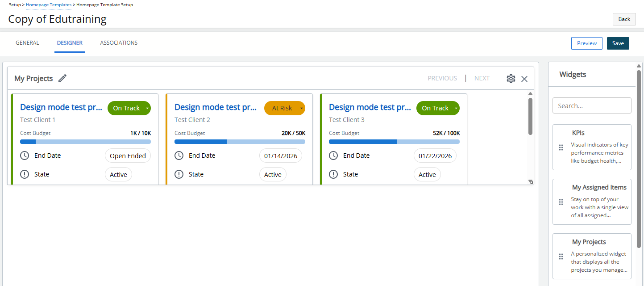Expand the On Track status dropdown for Test Client 3
Viewport: 644px width, 286px height.
coord(456,108)
